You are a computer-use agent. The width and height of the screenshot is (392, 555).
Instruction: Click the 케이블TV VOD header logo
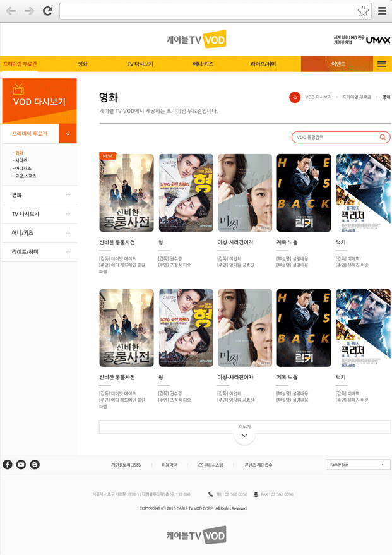196,39
